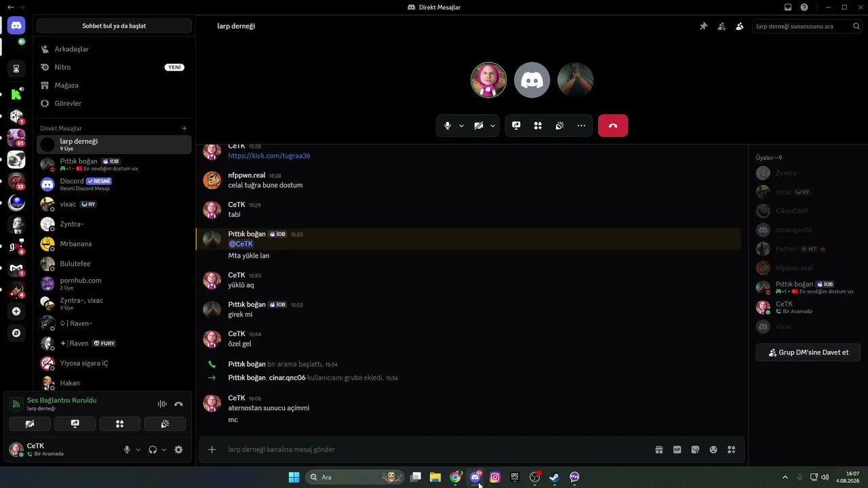Open the emoji picker
The image size is (868, 488).
coord(713,449)
